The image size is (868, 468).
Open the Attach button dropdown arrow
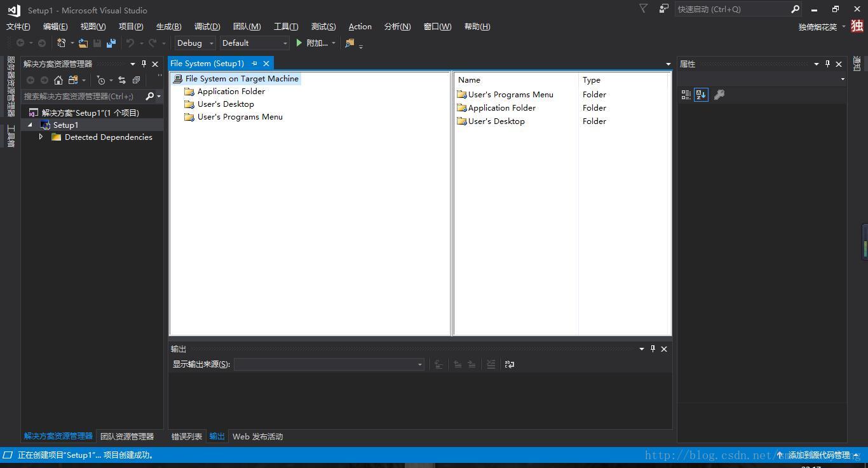point(334,43)
